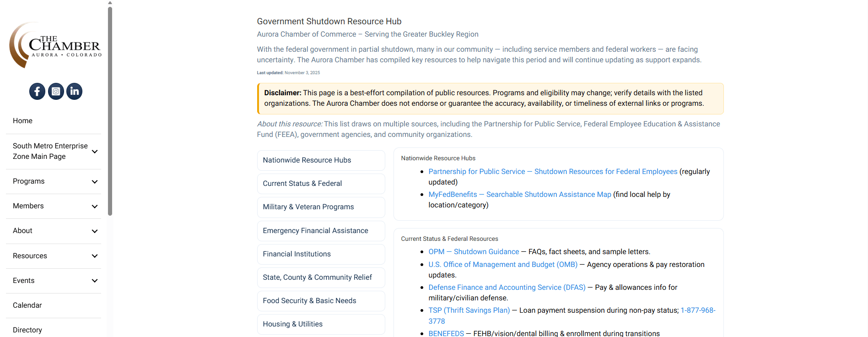
Task: Click The Chamber Aurora Colorado logo
Action: [x=55, y=45]
